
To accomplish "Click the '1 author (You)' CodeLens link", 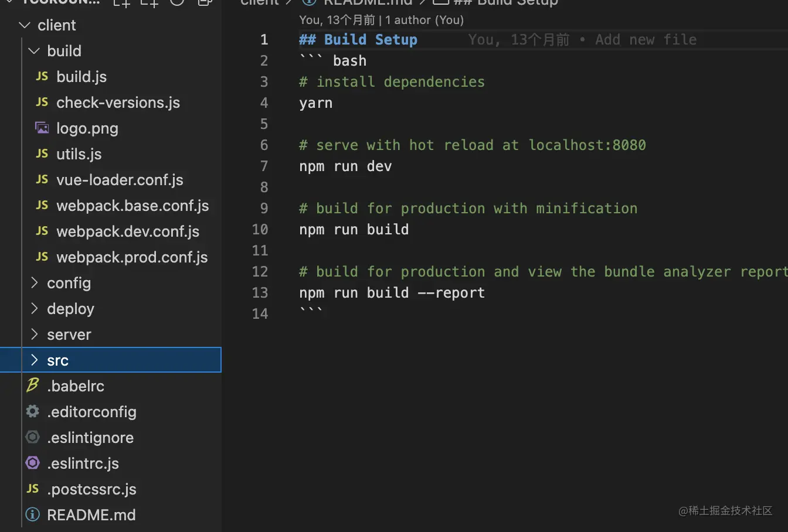I will pyautogui.click(x=424, y=20).
